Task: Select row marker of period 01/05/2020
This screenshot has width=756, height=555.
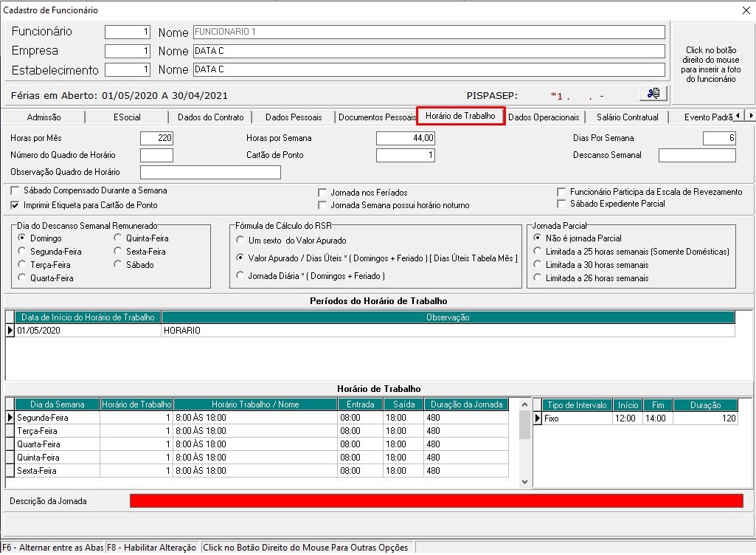Action: pyautogui.click(x=10, y=331)
